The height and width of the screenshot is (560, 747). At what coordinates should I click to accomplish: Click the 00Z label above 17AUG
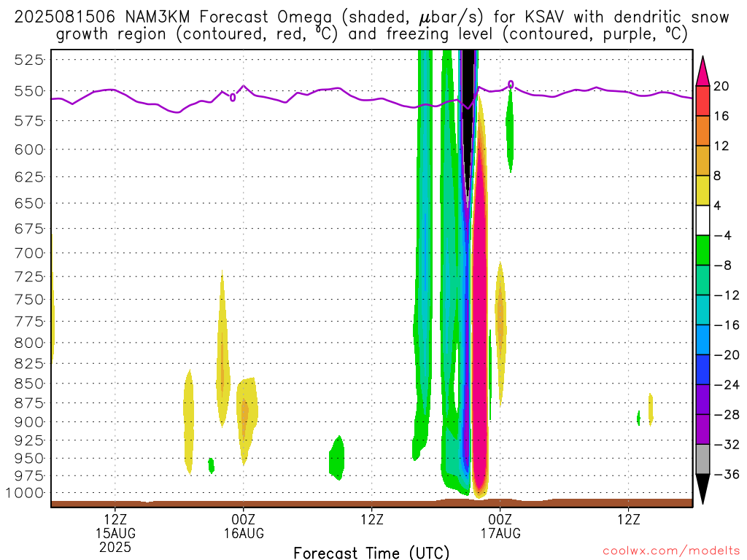tap(500, 519)
